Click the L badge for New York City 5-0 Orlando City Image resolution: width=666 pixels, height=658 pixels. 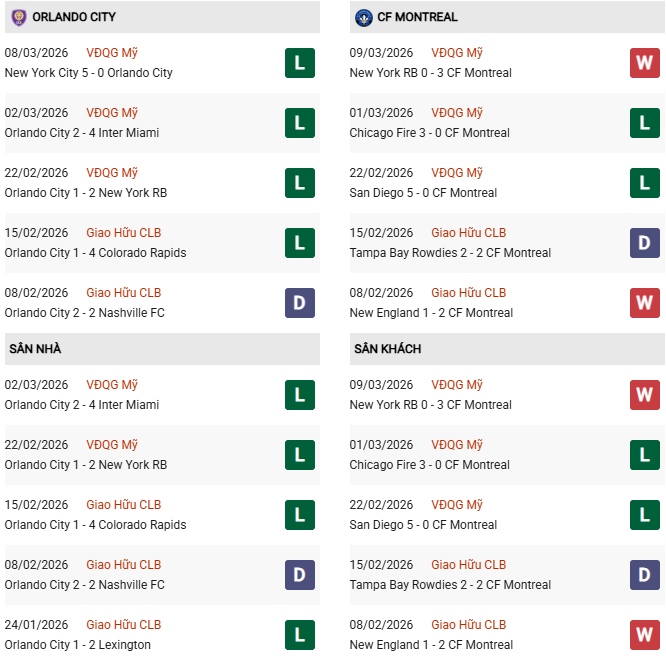pos(299,63)
